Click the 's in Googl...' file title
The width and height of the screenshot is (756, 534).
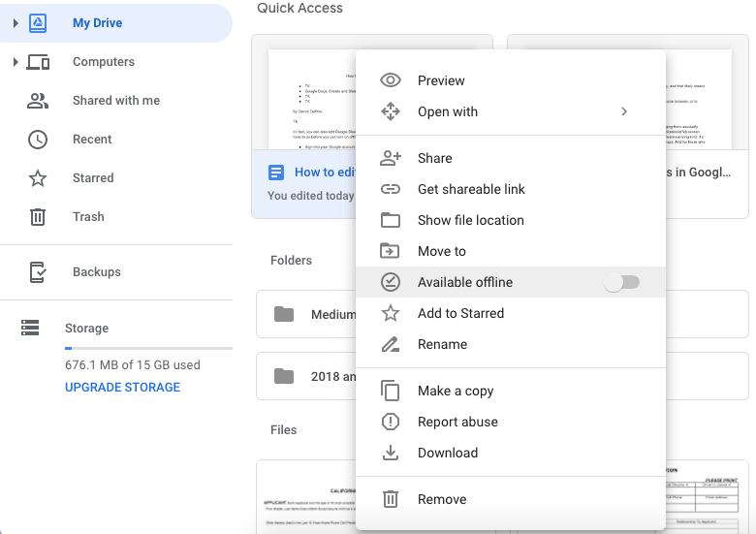pos(699,173)
